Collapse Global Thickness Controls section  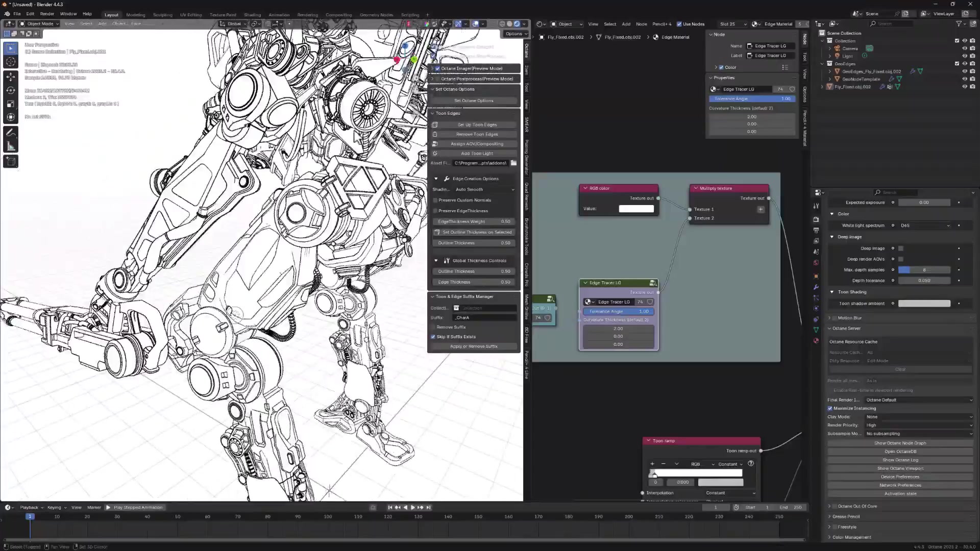(436, 261)
